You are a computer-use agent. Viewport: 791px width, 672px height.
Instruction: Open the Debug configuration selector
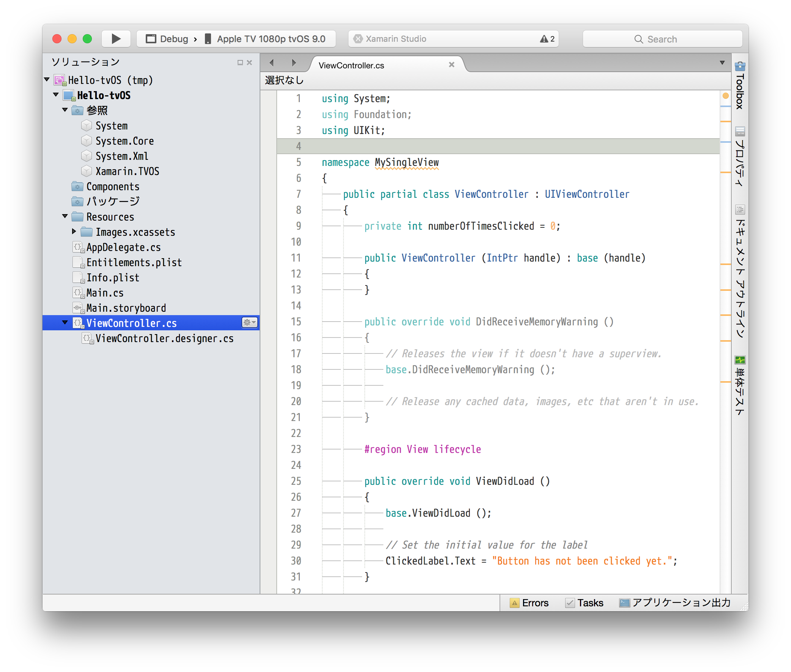tap(167, 39)
